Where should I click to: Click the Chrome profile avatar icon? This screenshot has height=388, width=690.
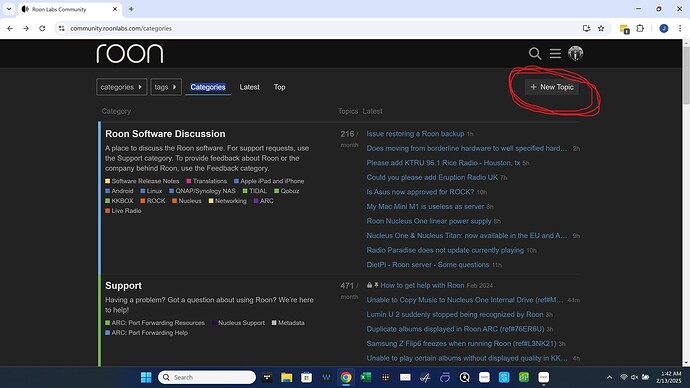pyautogui.click(x=664, y=28)
